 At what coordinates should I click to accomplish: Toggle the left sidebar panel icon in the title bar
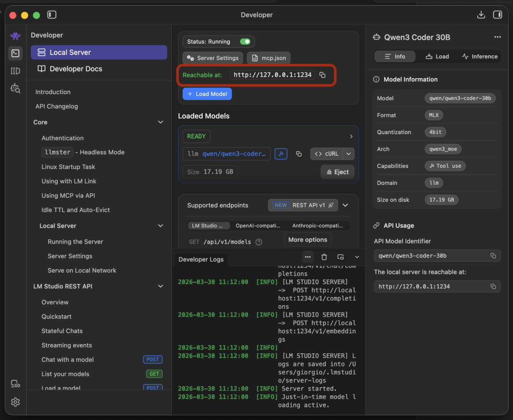click(x=52, y=15)
